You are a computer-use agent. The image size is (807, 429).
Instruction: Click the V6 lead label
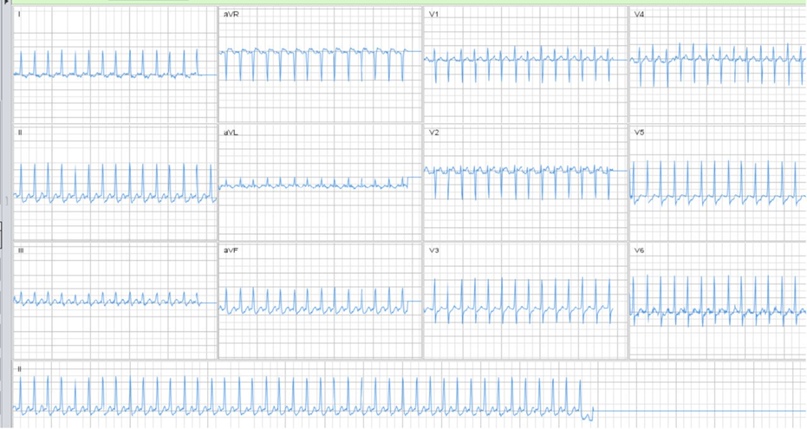point(638,249)
